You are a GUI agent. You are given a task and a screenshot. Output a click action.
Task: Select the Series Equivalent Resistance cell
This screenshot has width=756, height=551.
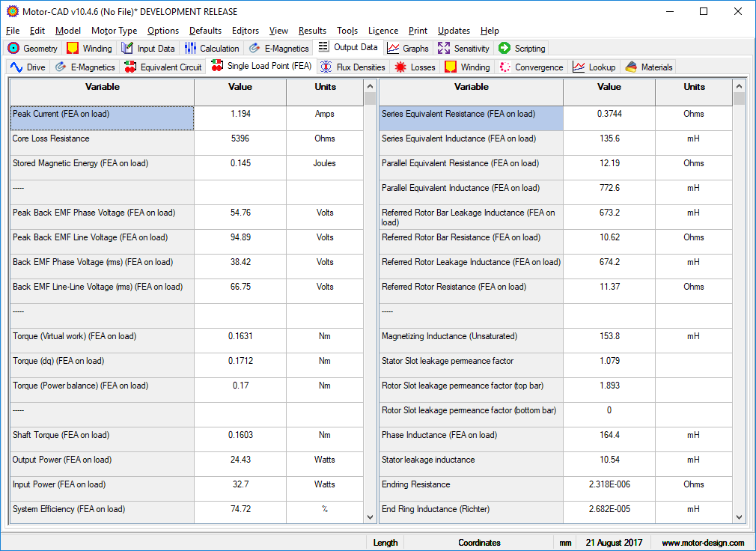tap(471, 118)
